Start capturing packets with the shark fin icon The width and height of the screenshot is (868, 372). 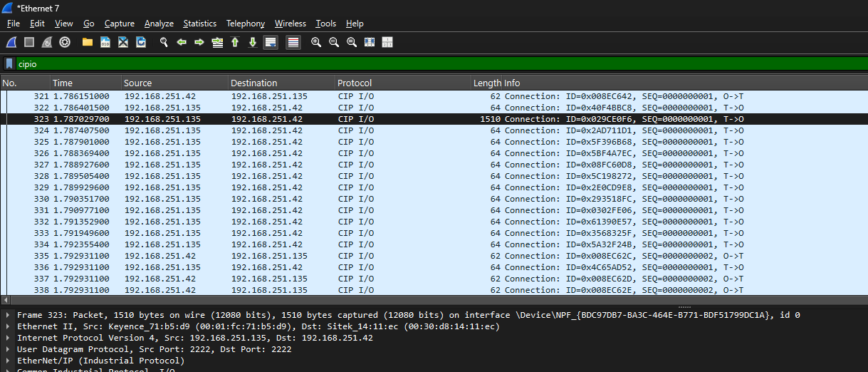[12, 42]
